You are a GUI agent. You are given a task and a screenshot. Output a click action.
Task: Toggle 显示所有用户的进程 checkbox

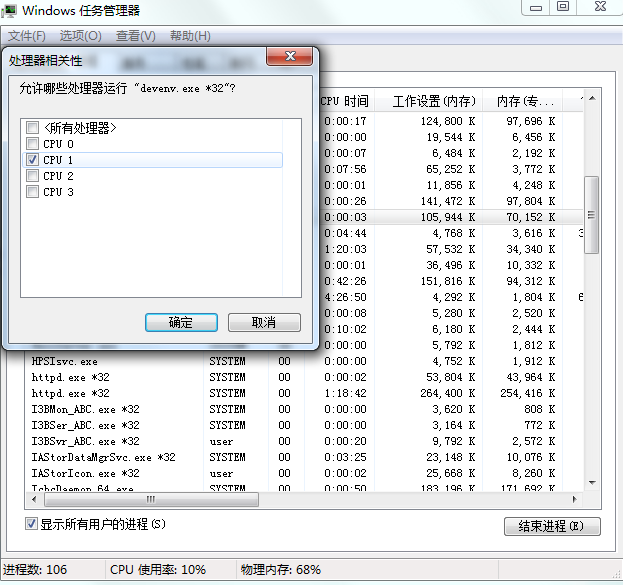(31, 524)
